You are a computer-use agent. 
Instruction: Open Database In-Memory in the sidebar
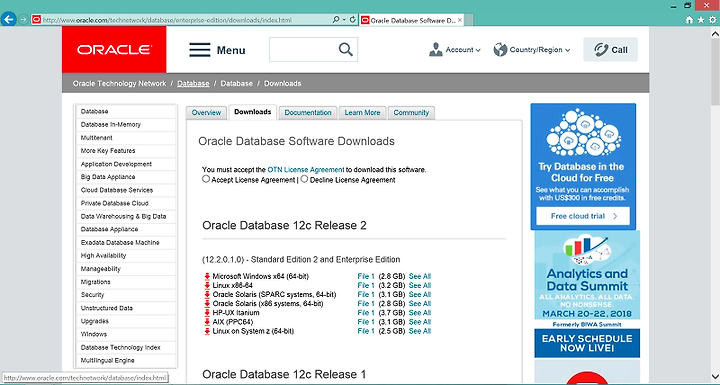(125, 125)
